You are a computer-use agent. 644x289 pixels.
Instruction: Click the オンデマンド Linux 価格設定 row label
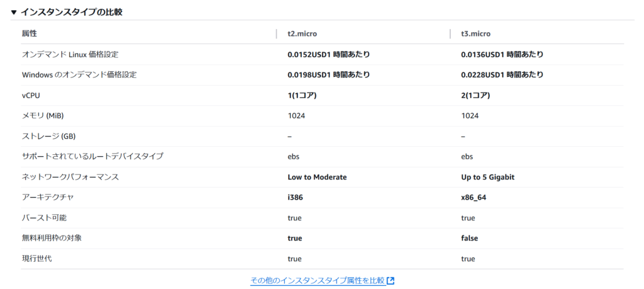70,54
